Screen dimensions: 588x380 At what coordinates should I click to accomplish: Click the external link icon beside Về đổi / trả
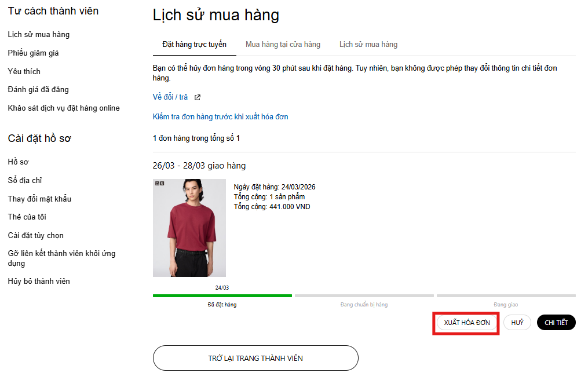[x=197, y=97]
